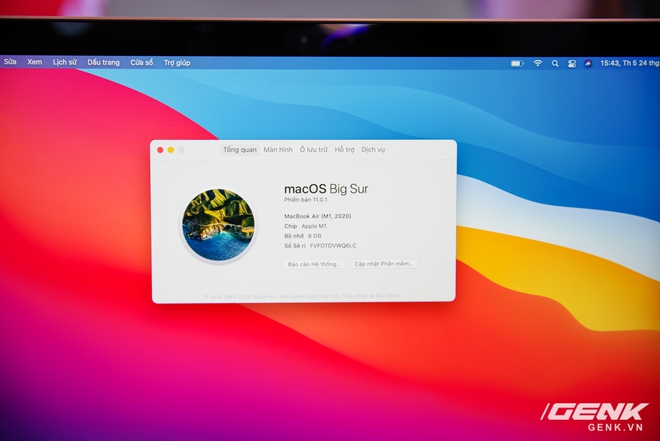The image size is (660, 441).
Task: Click Báo cáo Hệ thống button
Action: [314, 264]
